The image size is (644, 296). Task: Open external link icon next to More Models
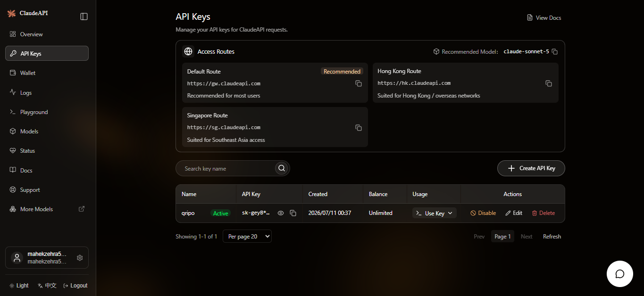[82, 209]
